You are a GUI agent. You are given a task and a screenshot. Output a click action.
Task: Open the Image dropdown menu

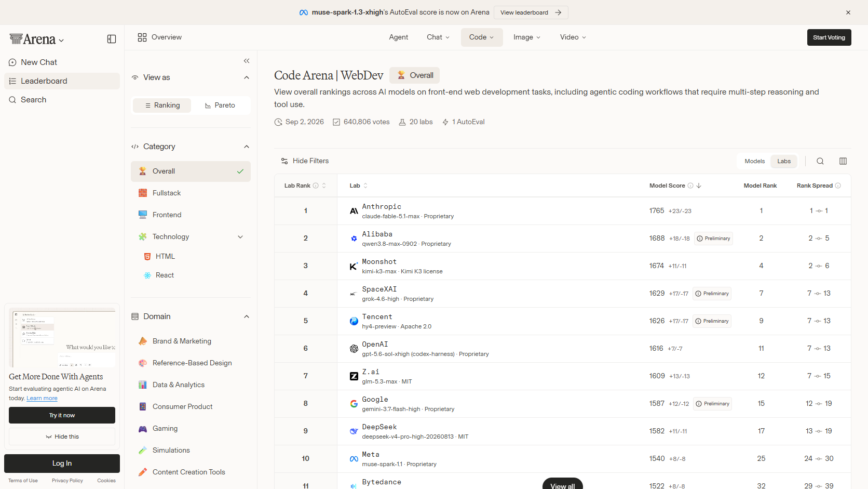527,37
